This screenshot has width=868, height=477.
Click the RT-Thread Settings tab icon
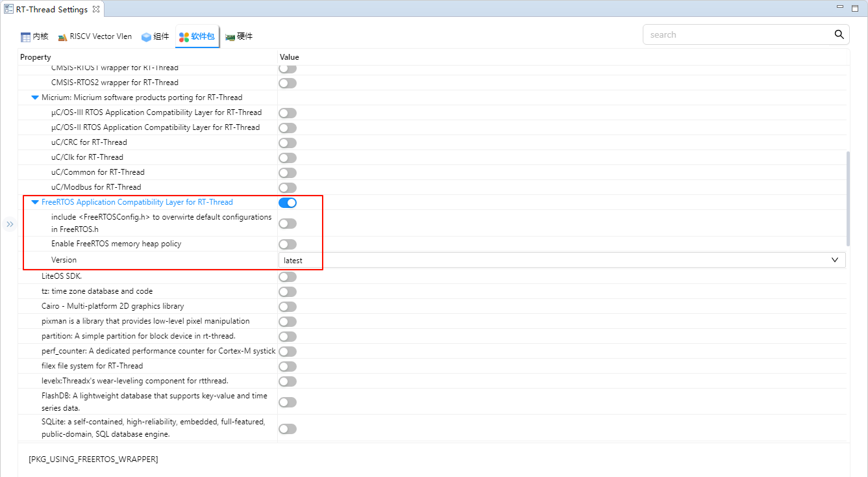pyautogui.click(x=9, y=9)
